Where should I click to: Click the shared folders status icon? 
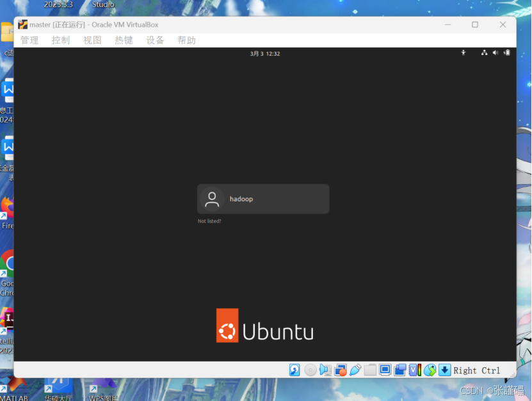pyautogui.click(x=370, y=370)
